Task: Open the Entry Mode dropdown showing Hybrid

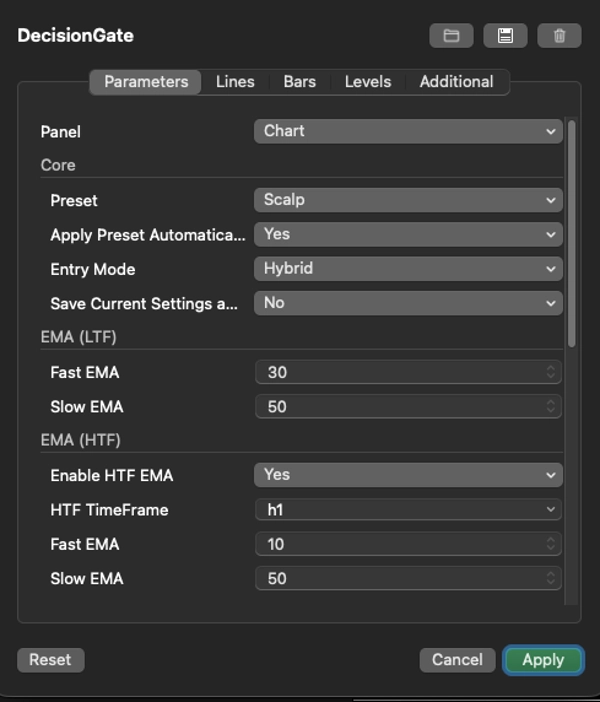Action: 408,269
